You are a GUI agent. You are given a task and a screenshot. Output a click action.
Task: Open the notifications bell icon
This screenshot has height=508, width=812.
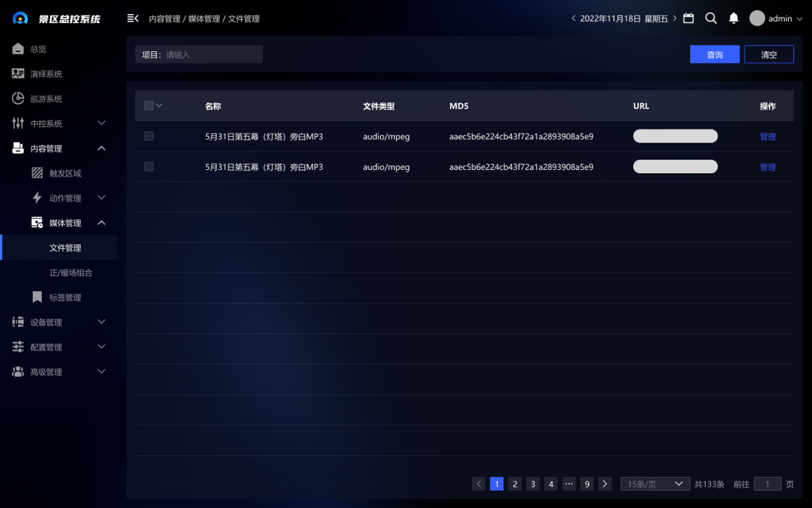point(734,19)
